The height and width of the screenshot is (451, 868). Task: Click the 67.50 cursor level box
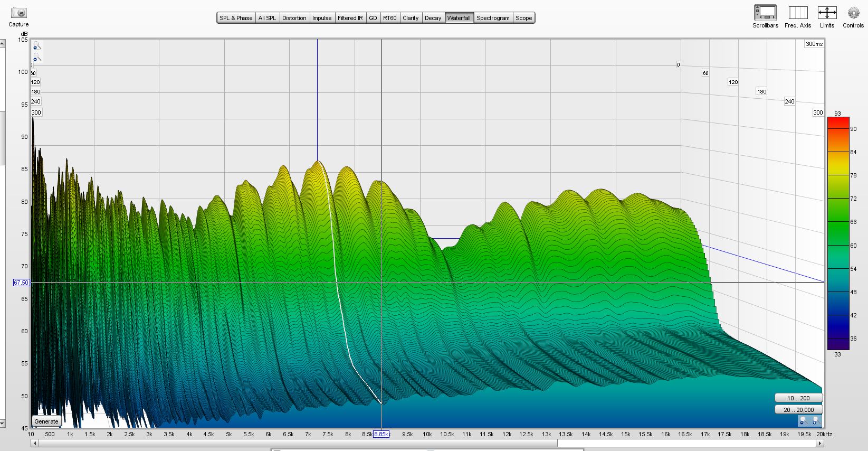21,283
